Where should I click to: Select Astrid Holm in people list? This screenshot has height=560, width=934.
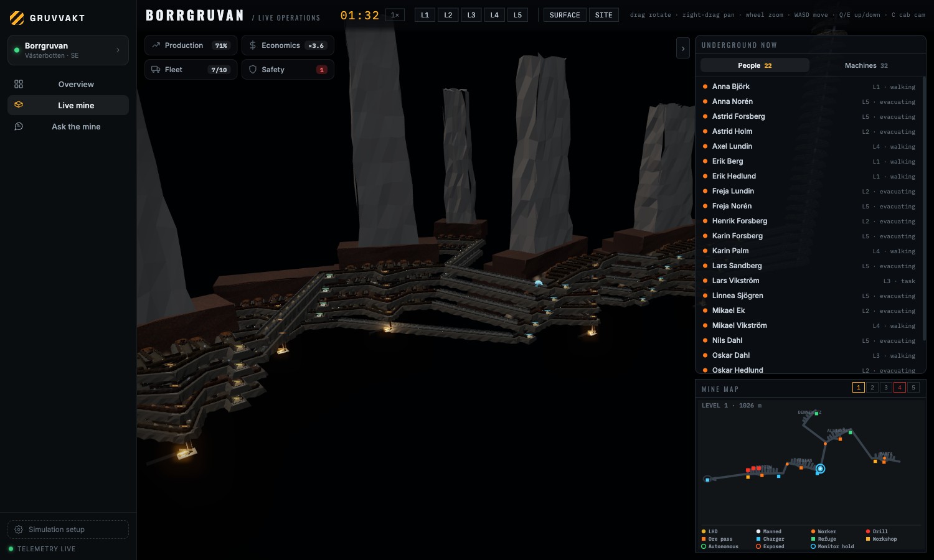click(x=809, y=131)
